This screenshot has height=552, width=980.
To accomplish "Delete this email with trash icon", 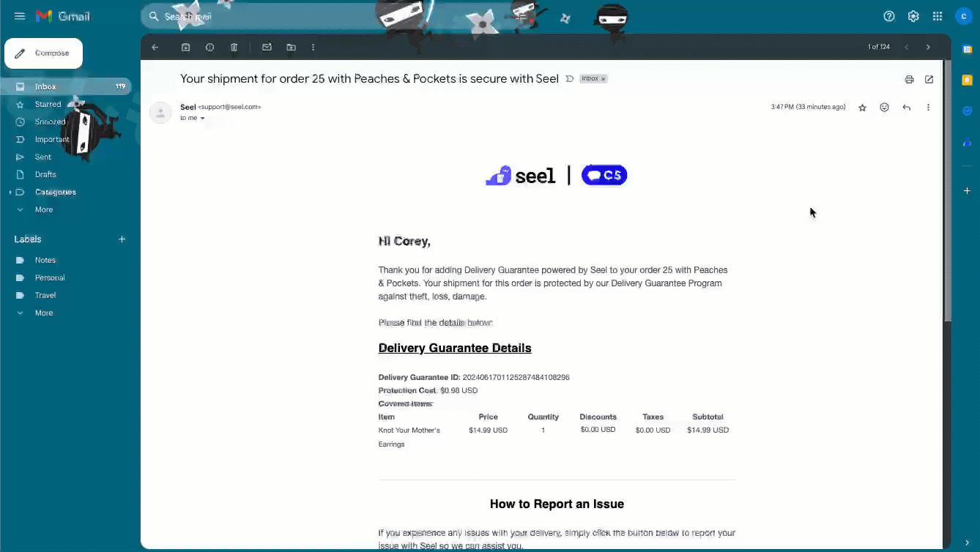I will (234, 47).
